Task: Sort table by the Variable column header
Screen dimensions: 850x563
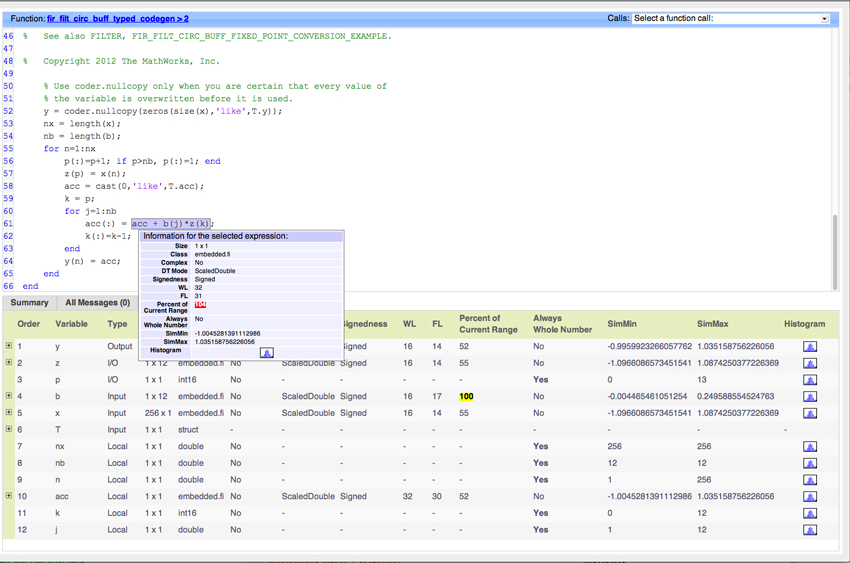Action: (x=71, y=324)
